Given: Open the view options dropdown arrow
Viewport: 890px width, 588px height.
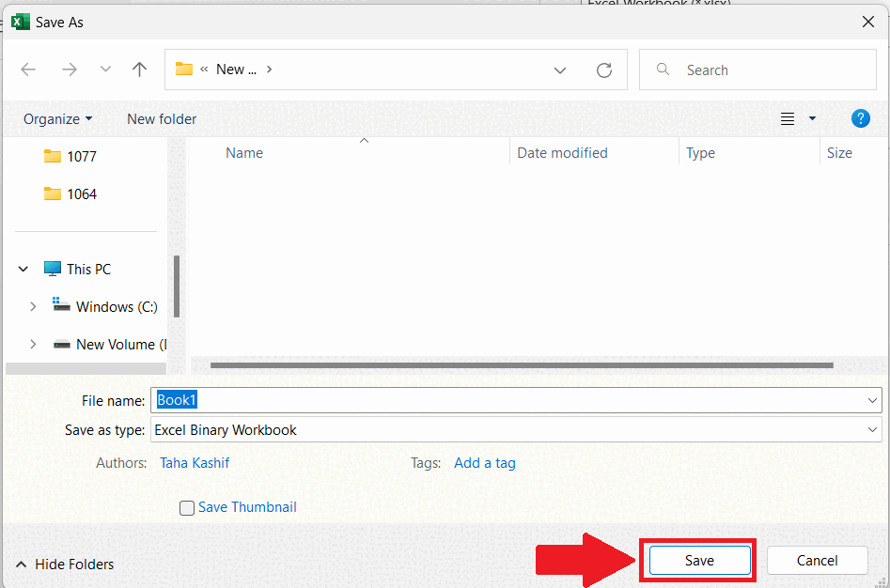Looking at the screenshot, I should click(812, 118).
